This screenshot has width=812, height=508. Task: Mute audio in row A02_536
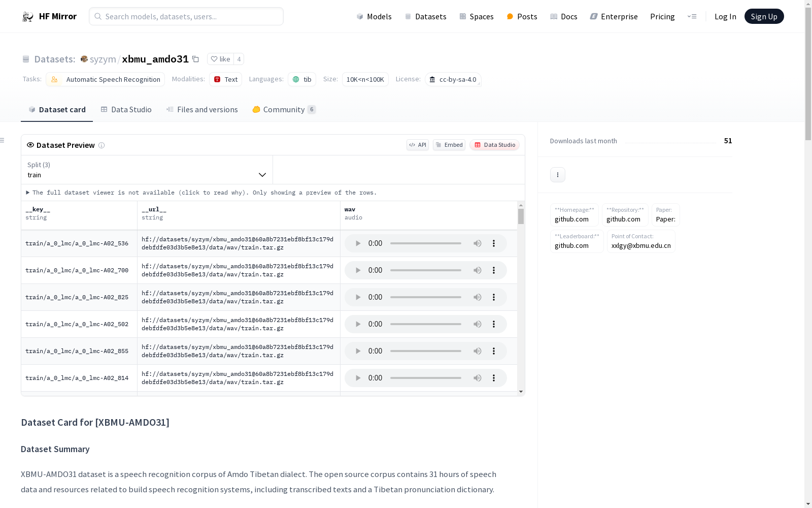click(x=478, y=243)
